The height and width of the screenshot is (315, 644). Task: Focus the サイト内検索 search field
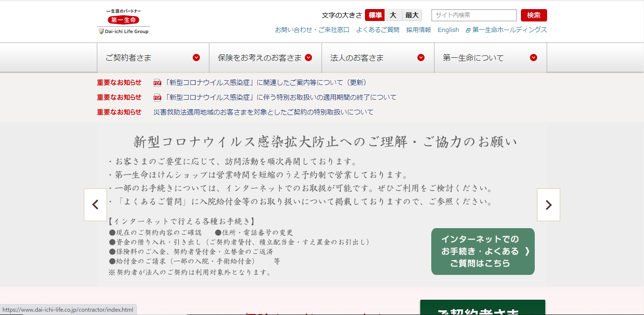coord(474,15)
